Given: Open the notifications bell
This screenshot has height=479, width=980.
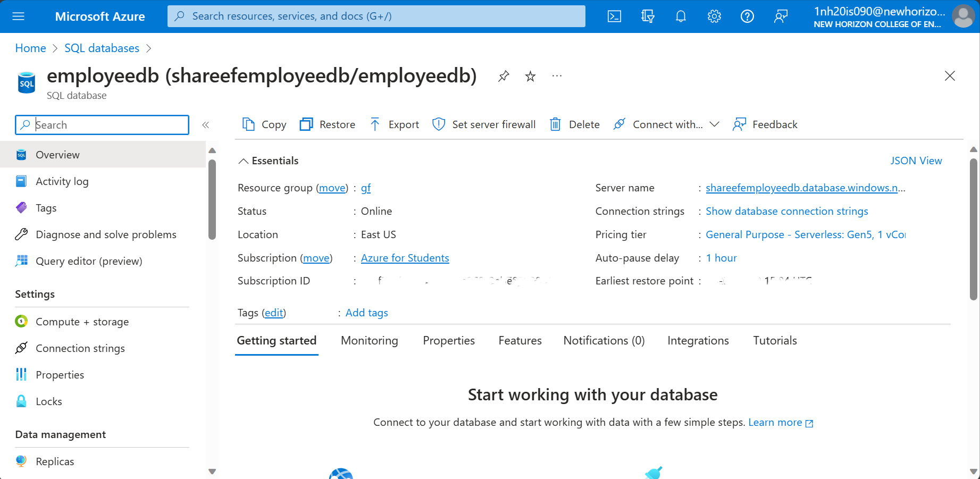Looking at the screenshot, I should (x=681, y=16).
